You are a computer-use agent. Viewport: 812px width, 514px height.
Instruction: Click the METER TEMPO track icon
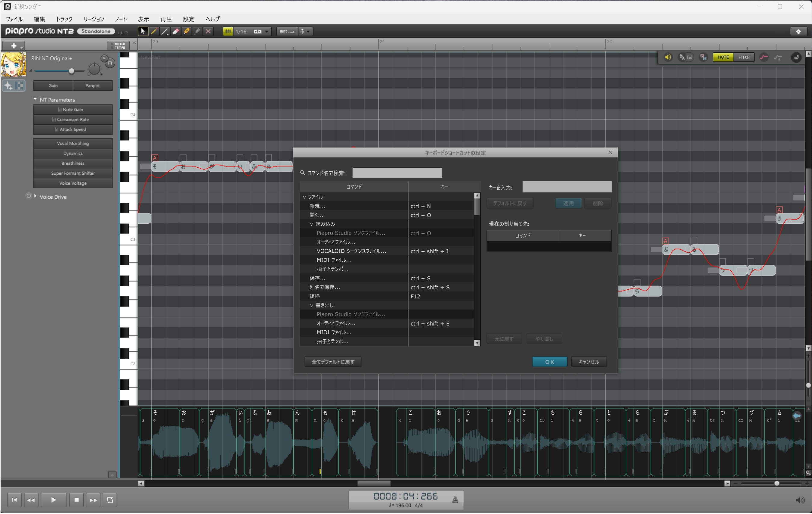tap(118, 45)
